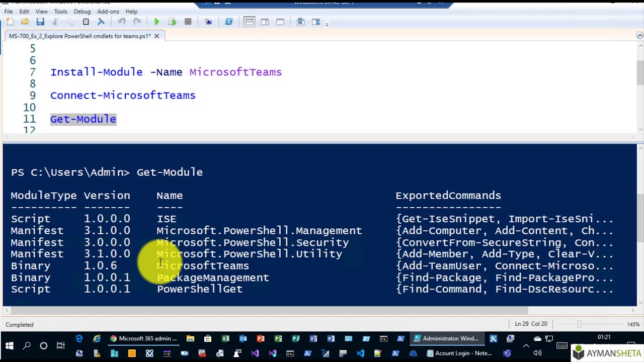Open taskbar Search magnifier
The width and height of the screenshot is (644, 362).
[27, 345]
